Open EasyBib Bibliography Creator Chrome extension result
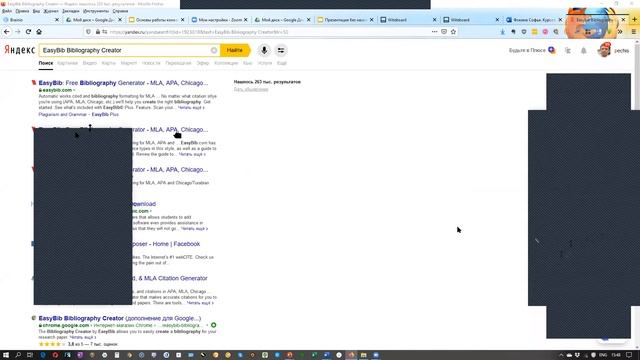 (120, 318)
